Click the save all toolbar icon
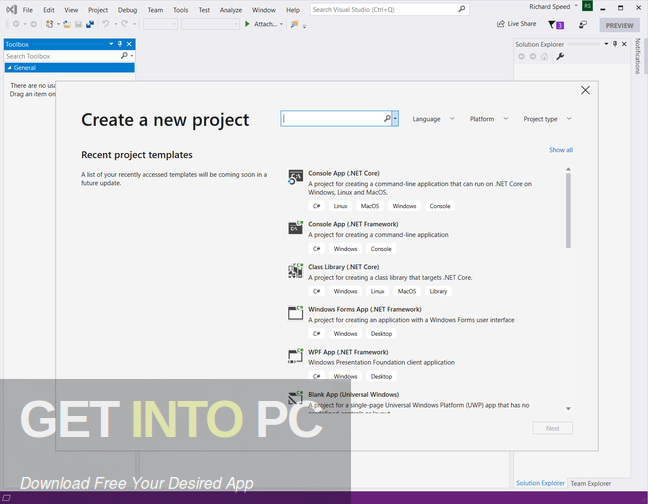 coord(90,24)
